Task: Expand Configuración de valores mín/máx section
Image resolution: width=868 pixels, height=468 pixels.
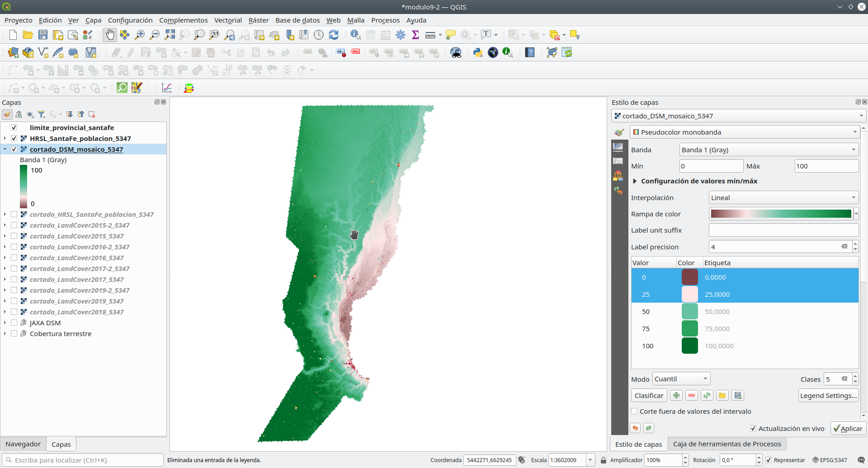Action: [635, 181]
